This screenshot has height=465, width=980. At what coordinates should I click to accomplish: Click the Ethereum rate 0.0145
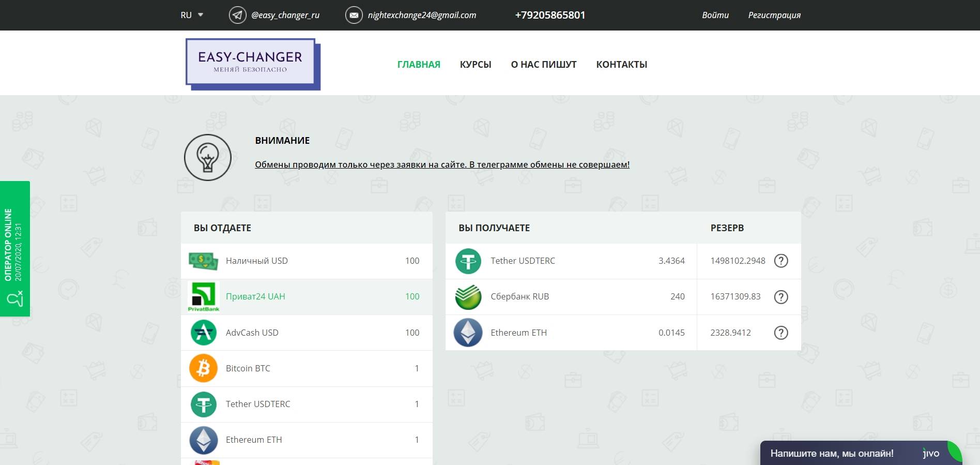[x=671, y=333]
